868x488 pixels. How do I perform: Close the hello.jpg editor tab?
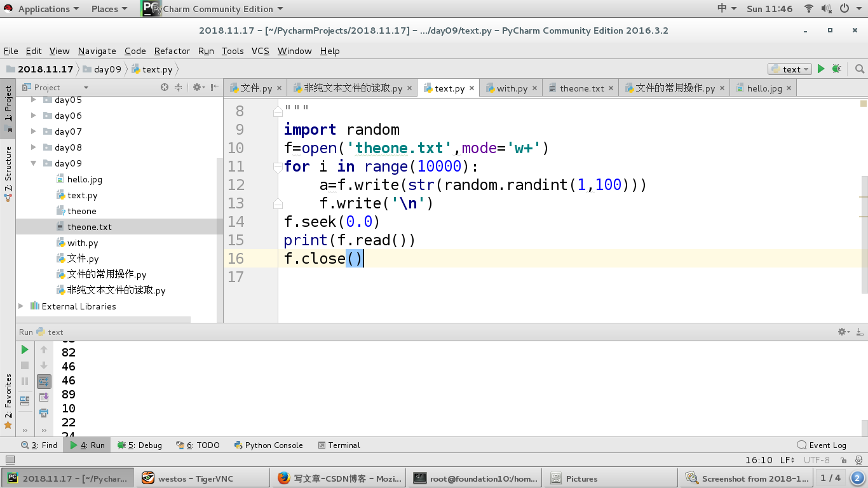pos(789,88)
